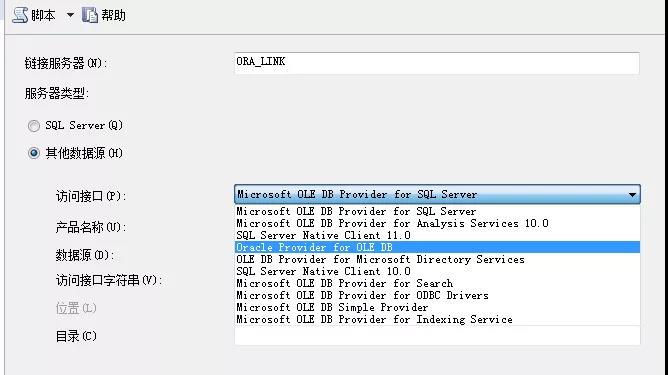
Task: Click the 链接服务器(N) label
Action: [x=66, y=63]
